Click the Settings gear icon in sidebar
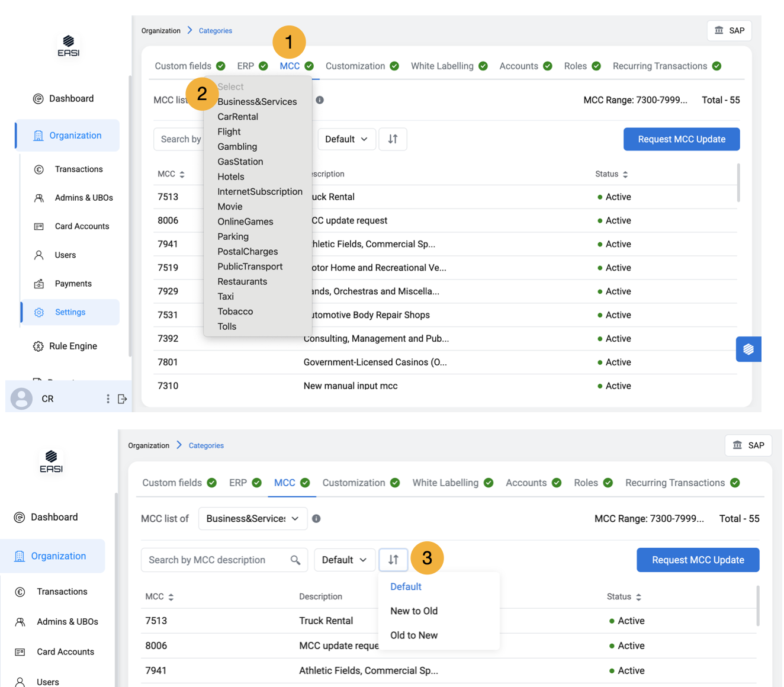 (x=39, y=313)
